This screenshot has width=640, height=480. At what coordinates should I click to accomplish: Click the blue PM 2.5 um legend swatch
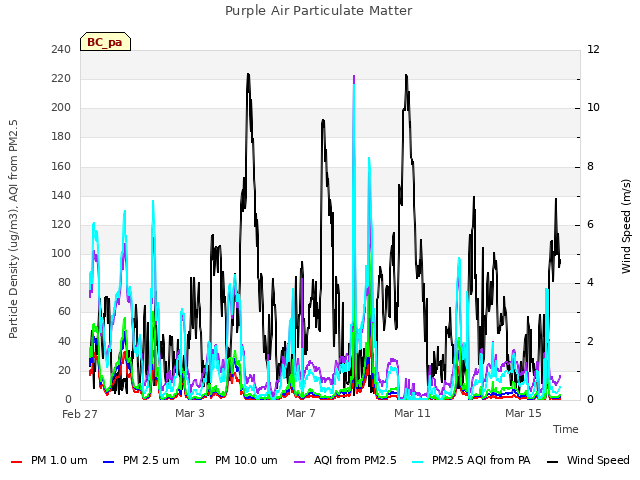(109, 461)
